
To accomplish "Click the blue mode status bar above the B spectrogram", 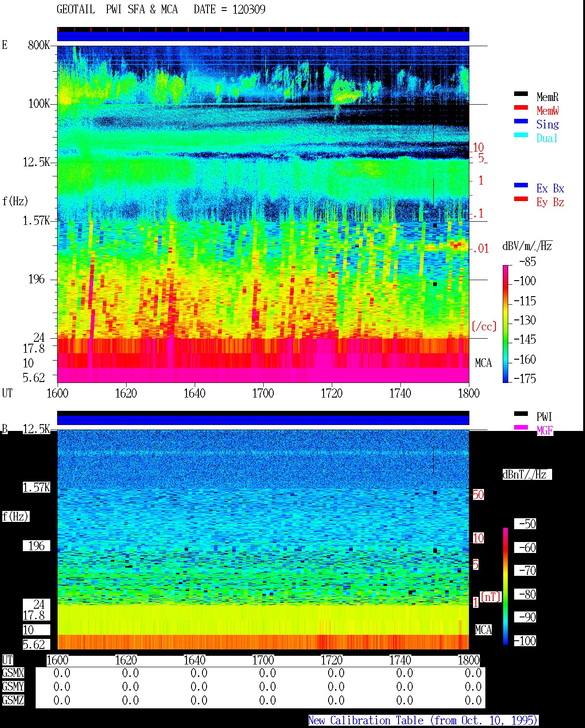I will pyautogui.click(x=263, y=420).
